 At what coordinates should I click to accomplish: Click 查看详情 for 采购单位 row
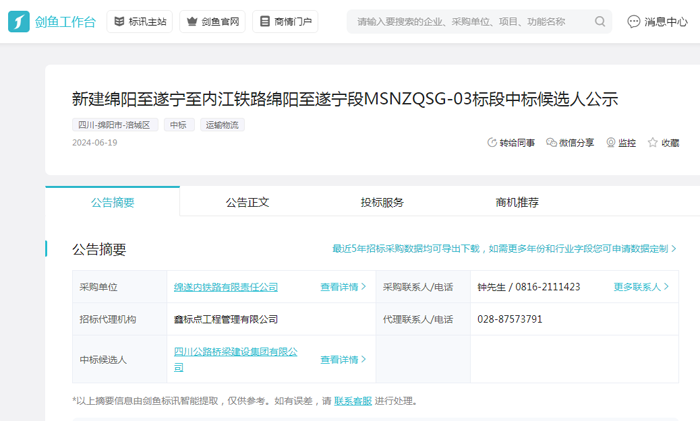[343, 287]
